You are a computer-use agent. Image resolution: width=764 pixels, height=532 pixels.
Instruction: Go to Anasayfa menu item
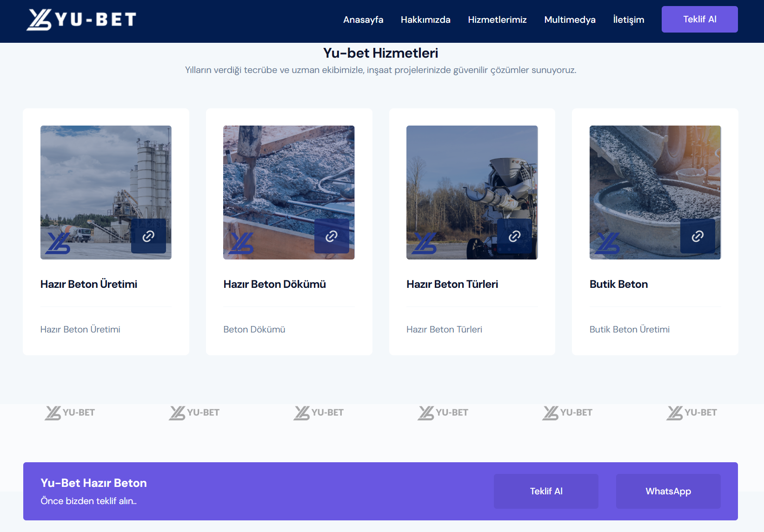pos(363,20)
